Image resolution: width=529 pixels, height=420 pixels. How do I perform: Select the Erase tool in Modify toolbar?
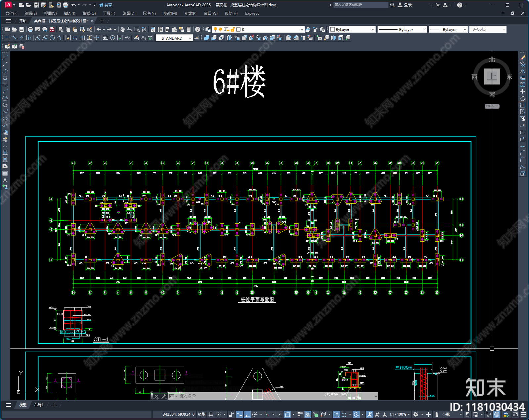pyautogui.click(x=523, y=57)
